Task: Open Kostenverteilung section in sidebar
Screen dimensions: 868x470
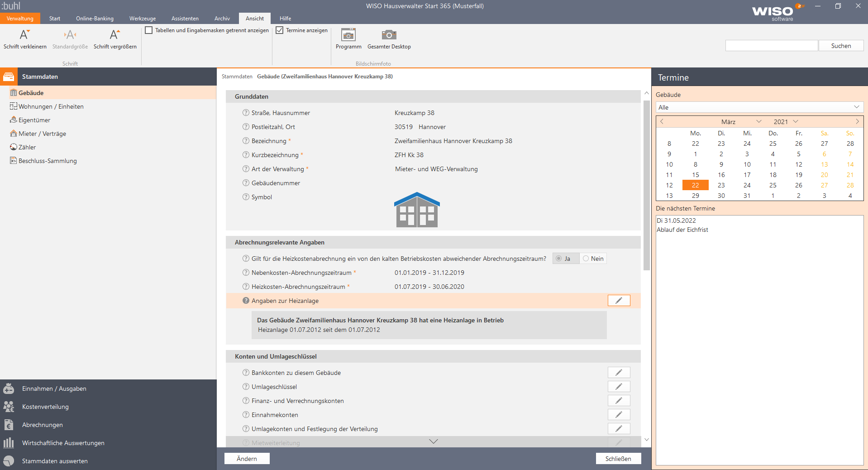Action: (45, 407)
